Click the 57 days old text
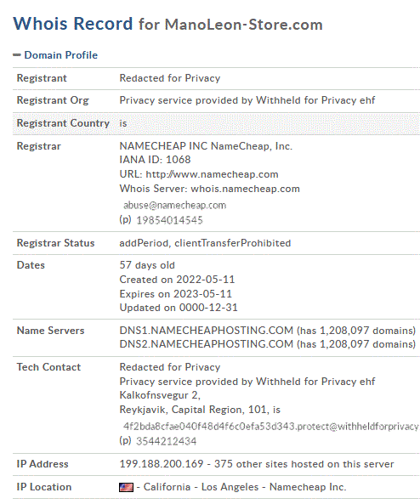 [147, 265]
